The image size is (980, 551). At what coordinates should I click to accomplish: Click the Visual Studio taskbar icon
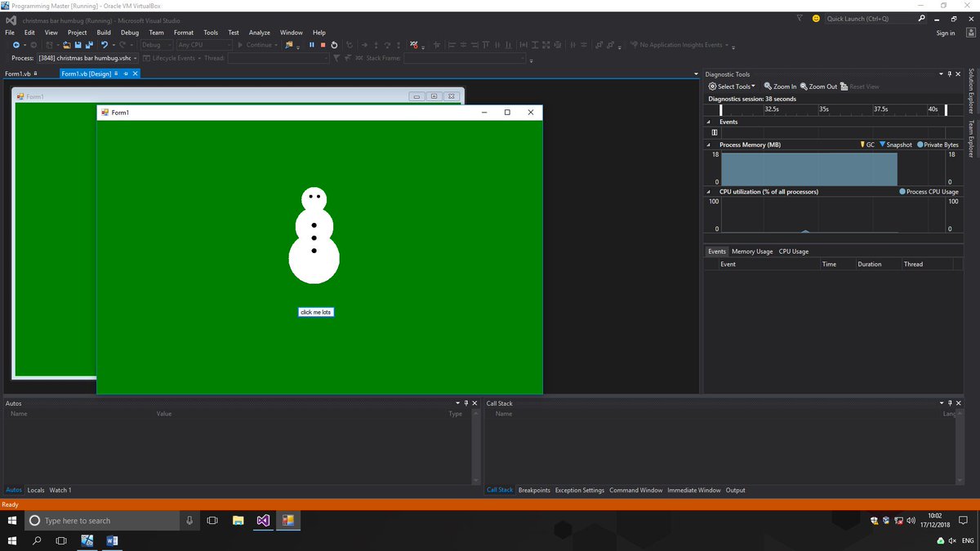coord(263,520)
